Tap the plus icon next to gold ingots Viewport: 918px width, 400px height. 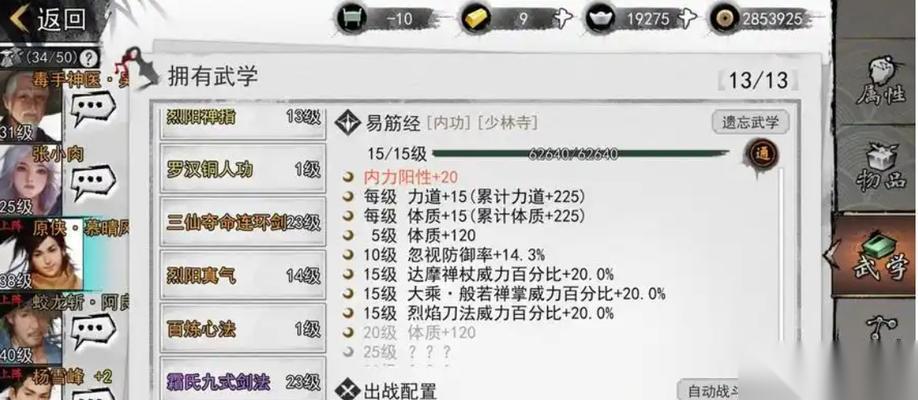[x=561, y=19]
